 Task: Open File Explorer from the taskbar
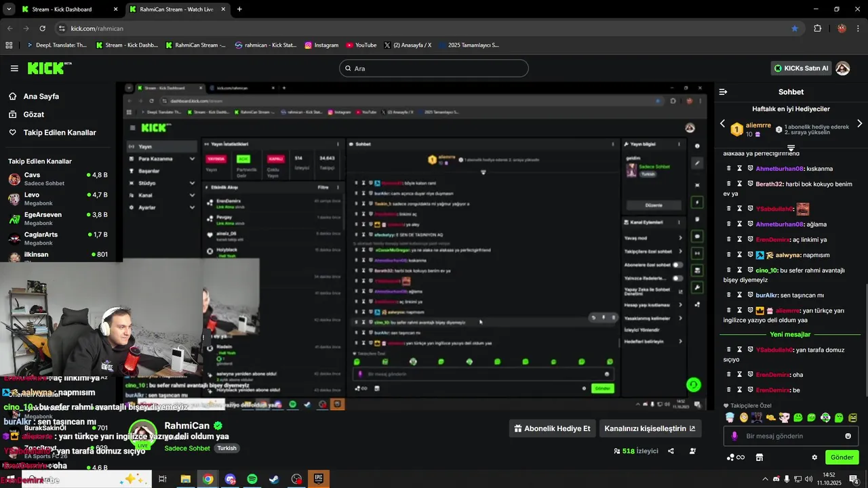coord(185,479)
